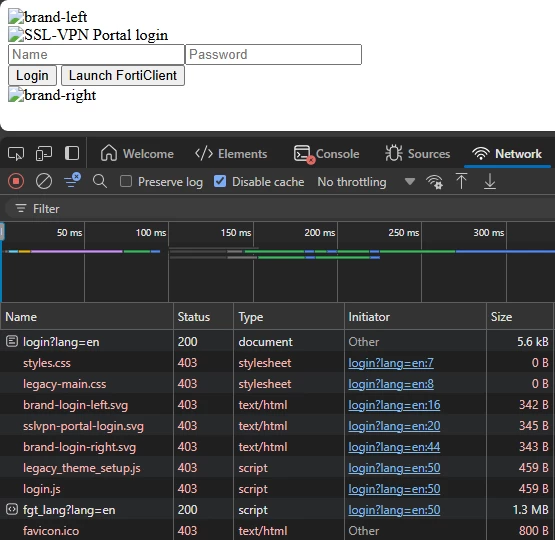Click the import HAR upload arrow

tap(461, 181)
